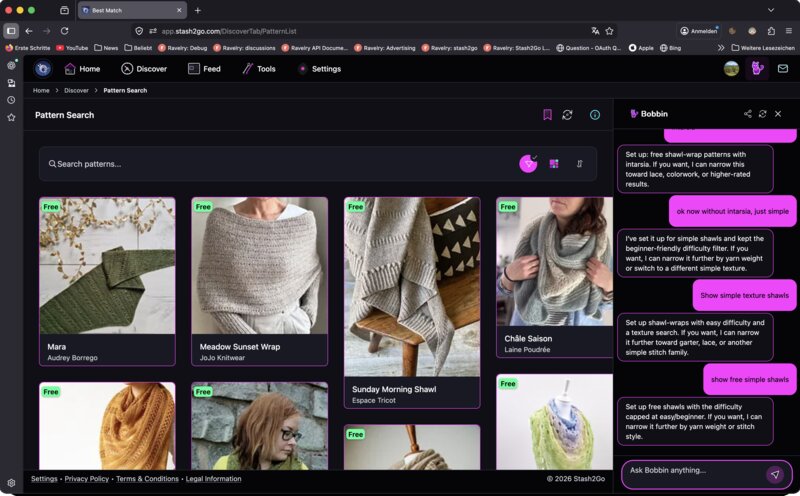Click the Anmelden sign-in button

tap(699, 31)
